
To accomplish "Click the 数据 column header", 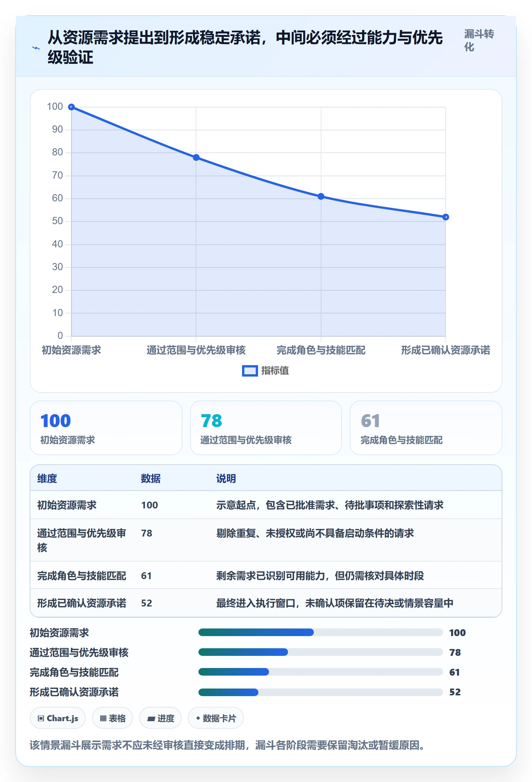I will click(151, 478).
